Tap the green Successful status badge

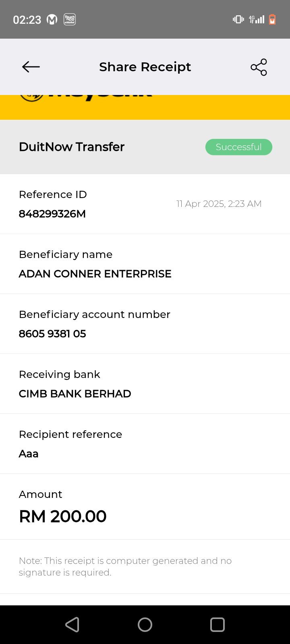pyautogui.click(x=239, y=147)
